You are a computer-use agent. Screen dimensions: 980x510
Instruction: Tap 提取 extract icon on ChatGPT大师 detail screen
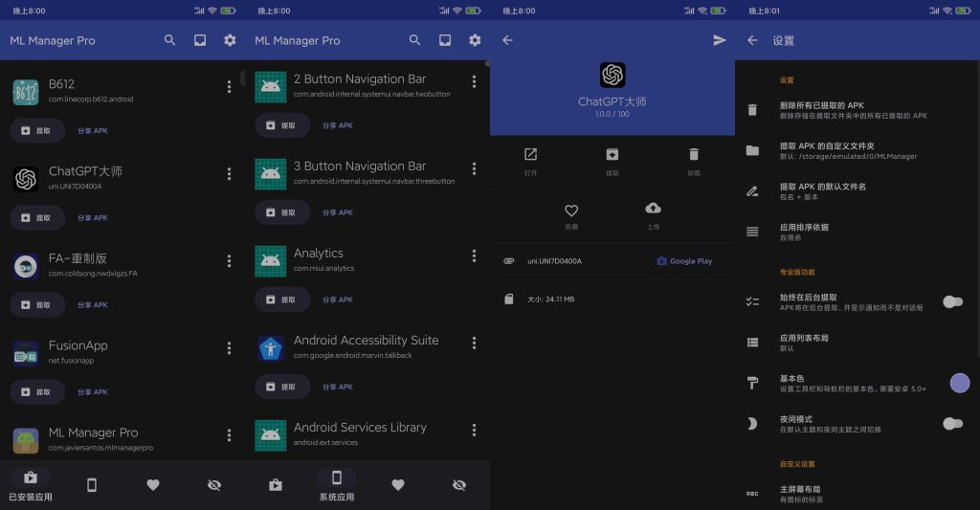(612, 154)
